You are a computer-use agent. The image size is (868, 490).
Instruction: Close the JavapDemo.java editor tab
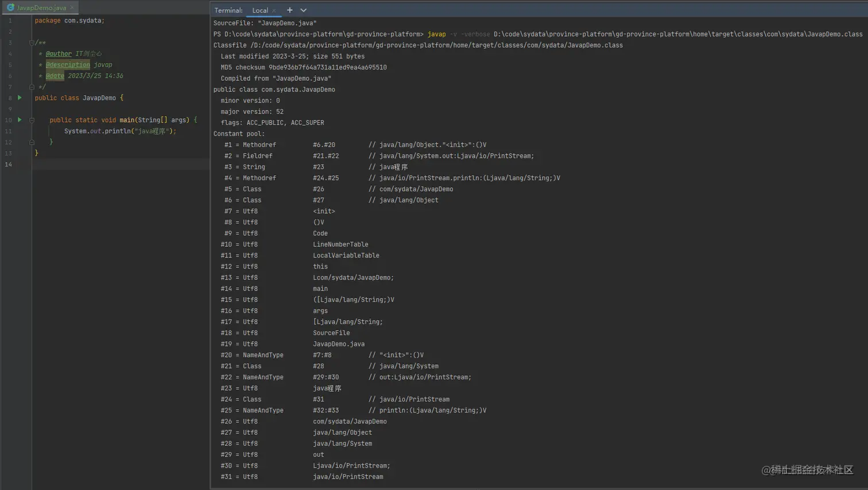(x=72, y=7)
